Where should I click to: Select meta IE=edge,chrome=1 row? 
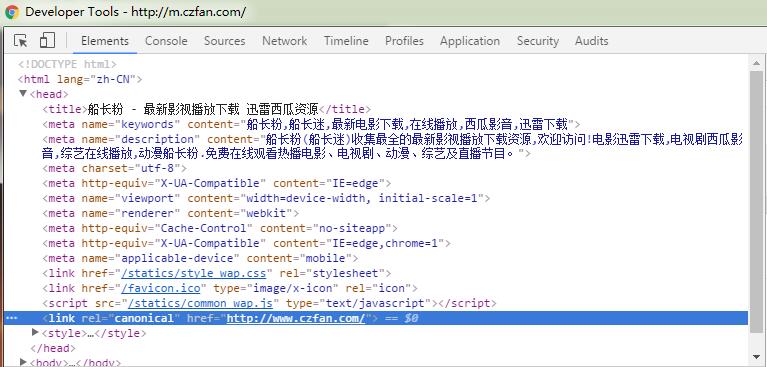pyautogui.click(x=246, y=243)
